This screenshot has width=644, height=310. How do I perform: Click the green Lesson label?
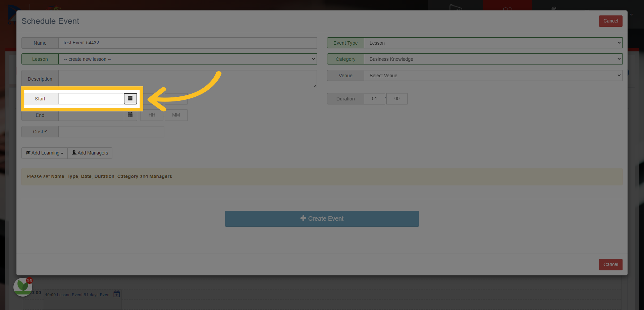40,59
